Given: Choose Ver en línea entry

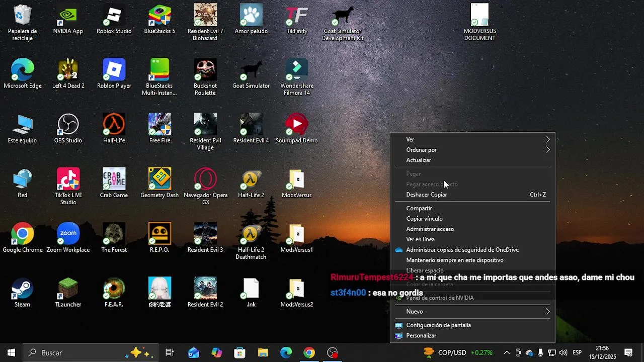Looking at the screenshot, I should [472, 239].
